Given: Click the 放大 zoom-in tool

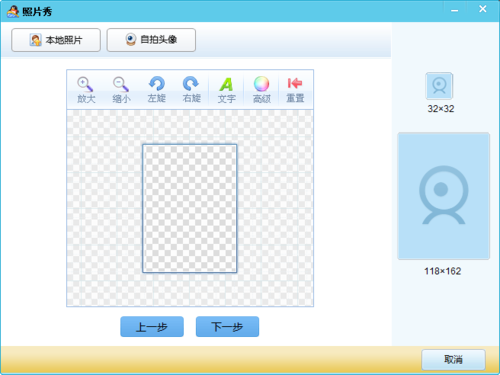Looking at the screenshot, I should (86, 90).
